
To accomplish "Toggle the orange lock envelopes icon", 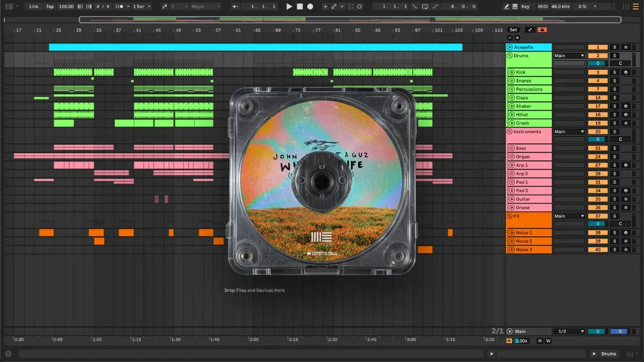I will click(542, 30).
